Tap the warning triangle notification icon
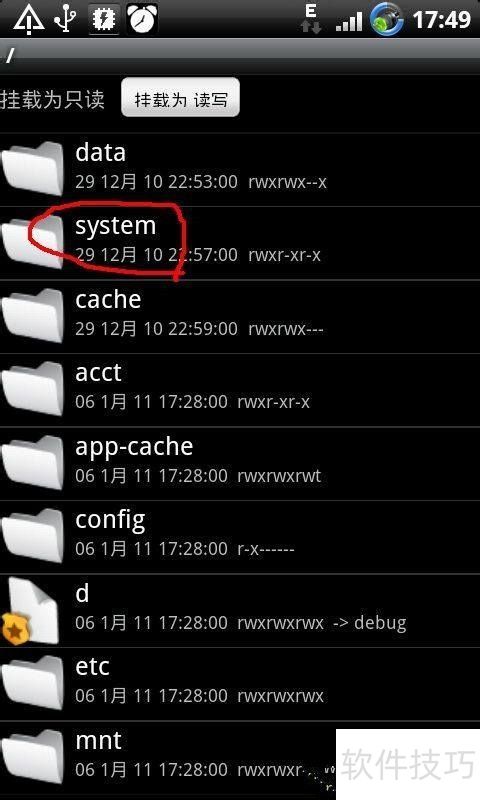This screenshot has width=480, height=800. coord(29,19)
